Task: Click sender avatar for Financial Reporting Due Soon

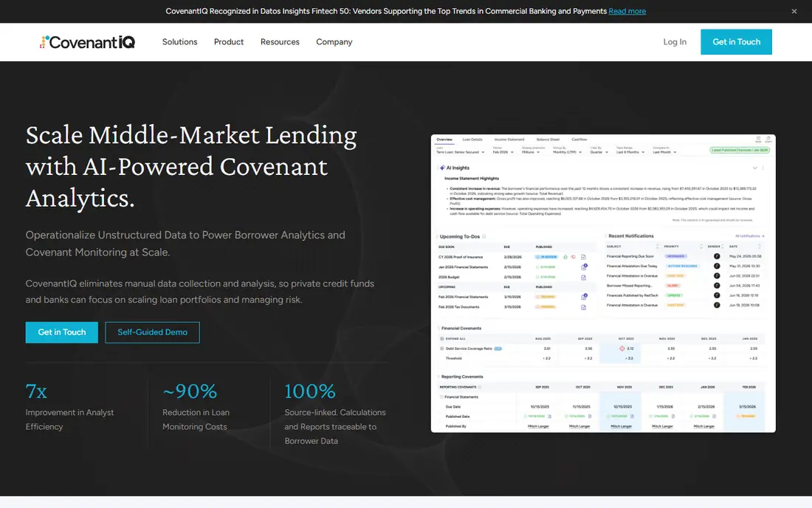Action: tap(717, 256)
